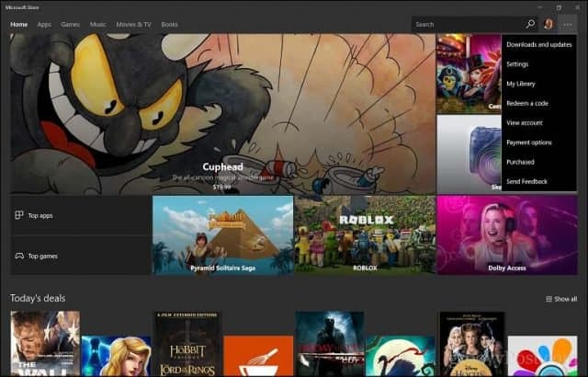The width and height of the screenshot is (588, 377).
Task: Open the casino characters featured tile
Action: (469, 74)
